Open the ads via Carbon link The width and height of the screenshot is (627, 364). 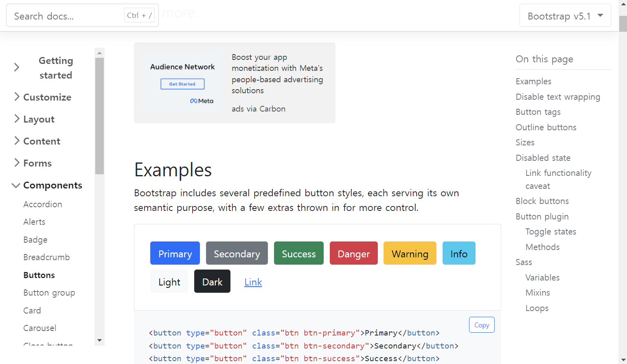coord(259,109)
